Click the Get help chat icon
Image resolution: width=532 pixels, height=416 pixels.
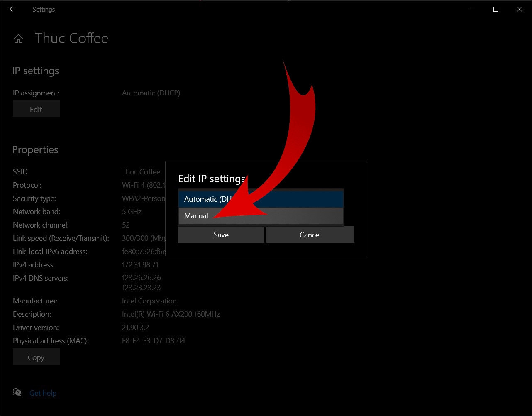(x=17, y=392)
